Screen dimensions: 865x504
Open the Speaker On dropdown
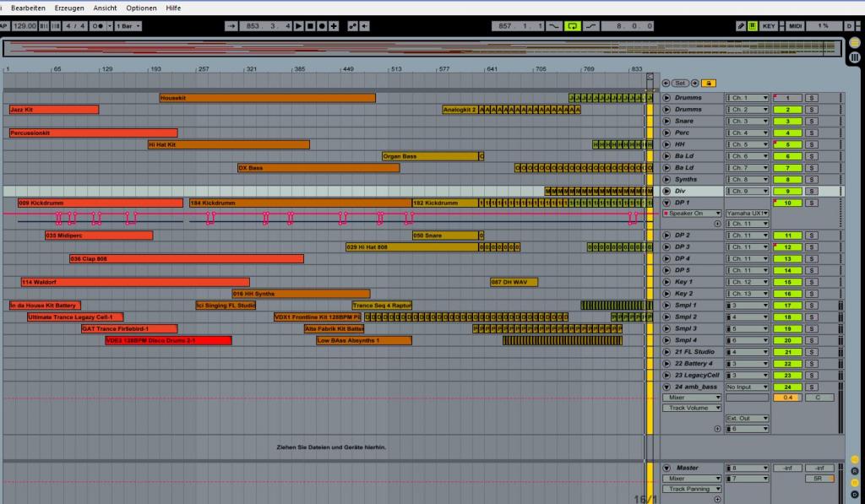[692, 214]
